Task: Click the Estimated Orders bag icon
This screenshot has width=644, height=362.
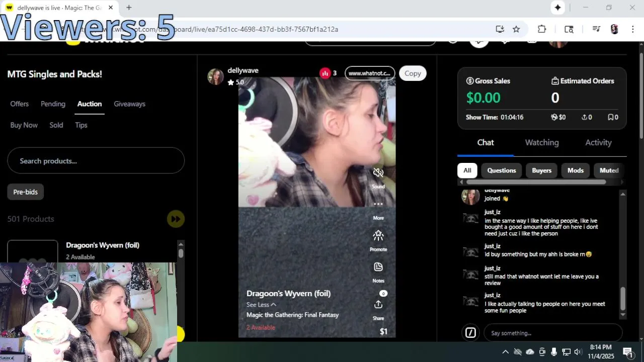Action: point(555,81)
